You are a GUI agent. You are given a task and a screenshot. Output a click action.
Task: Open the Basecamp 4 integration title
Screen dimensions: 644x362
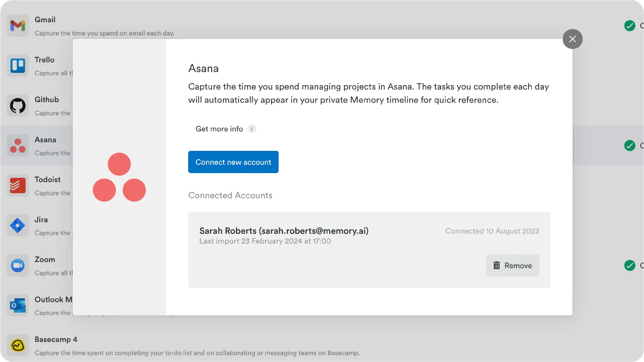(56, 339)
